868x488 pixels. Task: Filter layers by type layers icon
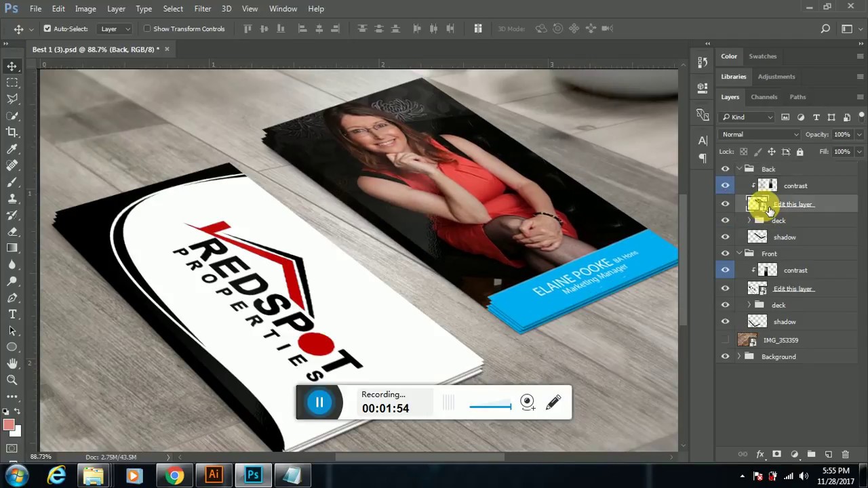[x=816, y=117]
